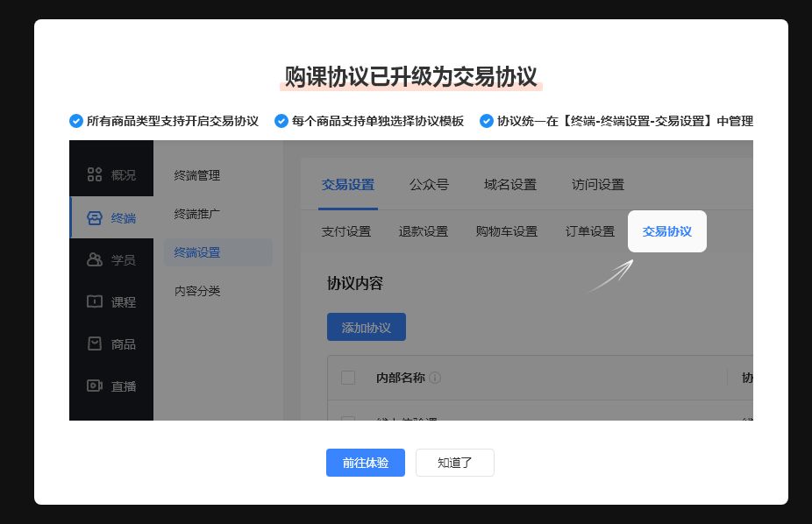Open the 终端管理 submenu item

[x=196, y=175]
